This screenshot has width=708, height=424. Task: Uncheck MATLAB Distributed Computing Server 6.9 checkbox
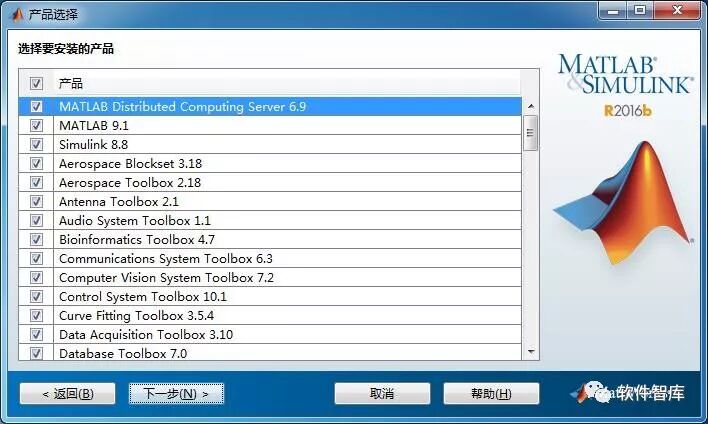tap(36, 106)
